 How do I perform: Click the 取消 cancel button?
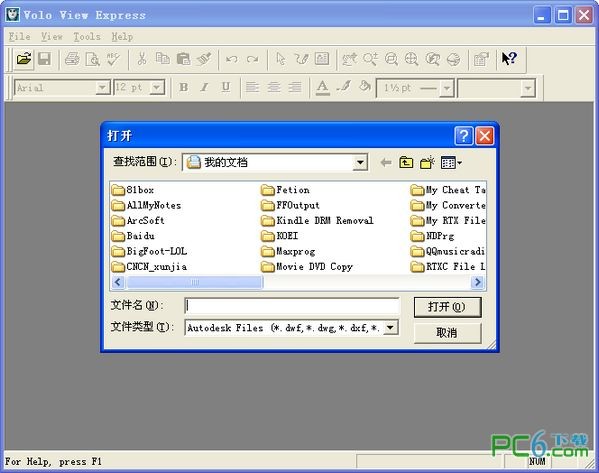(447, 333)
